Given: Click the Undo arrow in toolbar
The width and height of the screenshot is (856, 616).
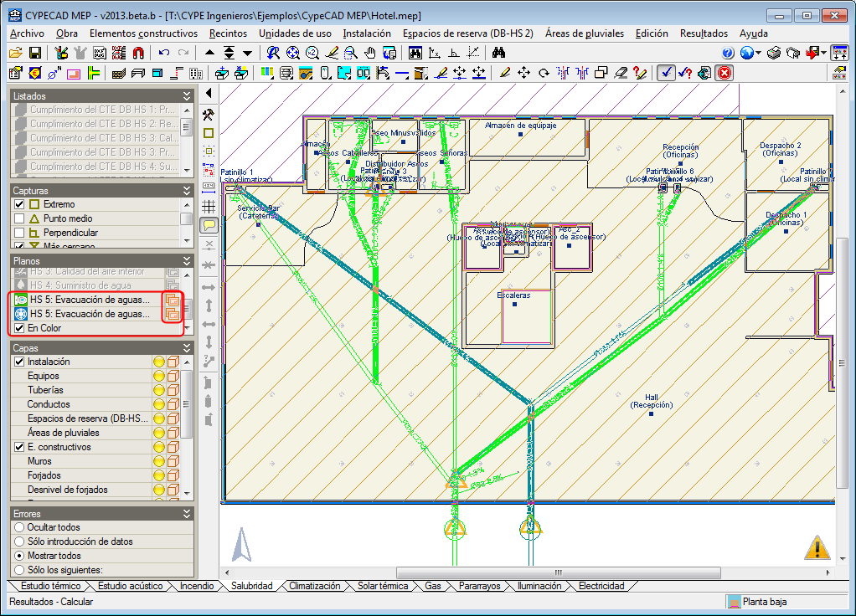Looking at the screenshot, I should 164,53.
